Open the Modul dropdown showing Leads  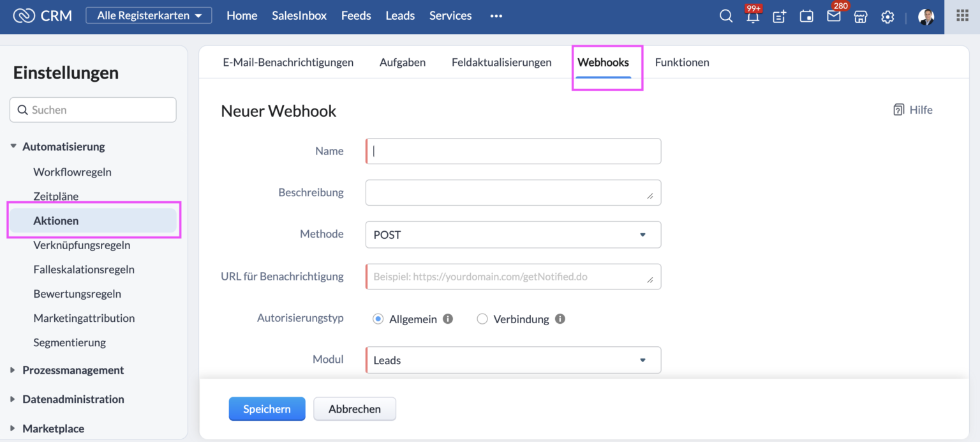click(x=512, y=360)
